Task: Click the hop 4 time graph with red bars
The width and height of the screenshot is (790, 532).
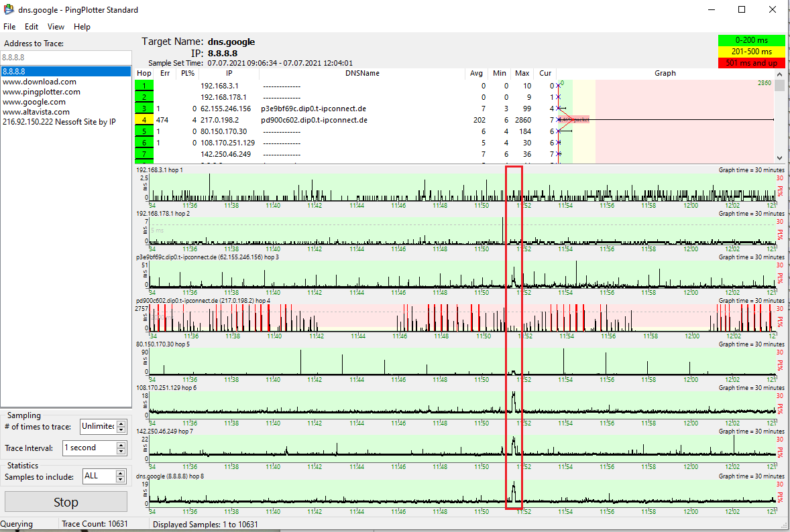Action: [x=463, y=318]
